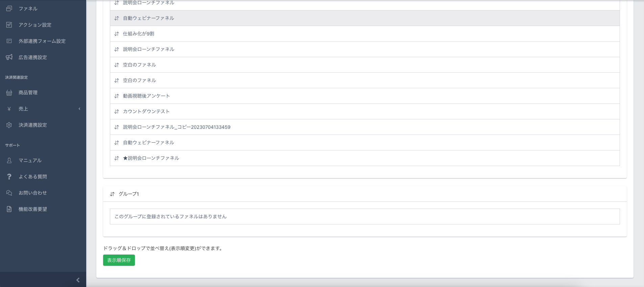The height and width of the screenshot is (287, 644).
Task: Expand the 売上 submenu chevron
Action: (79, 109)
